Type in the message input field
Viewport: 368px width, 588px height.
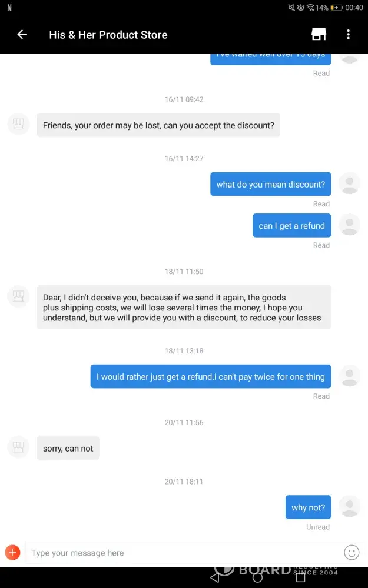183,553
